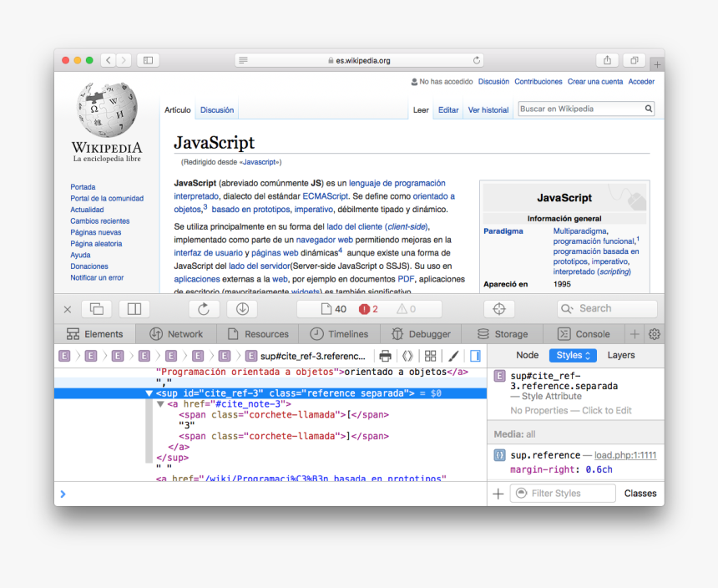This screenshot has width=718, height=588.
Task: Click the download icon in inspector toolbar
Action: (x=241, y=308)
